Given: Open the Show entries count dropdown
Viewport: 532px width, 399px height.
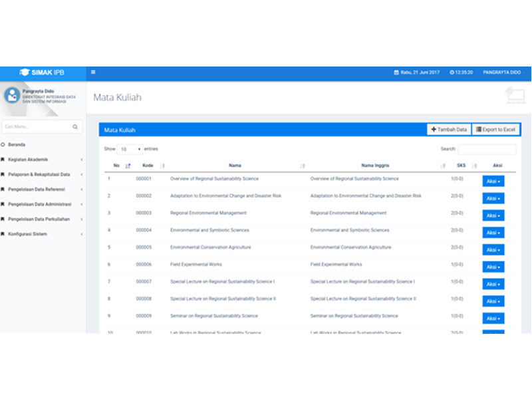Looking at the screenshot, I should (130, 149).
